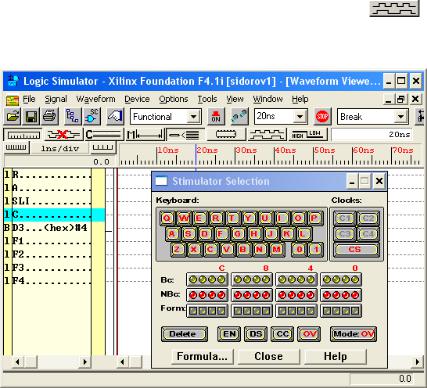This screenshot has height=388, width=427.
Task: Click the HIGH/LOW display toolbar icon
Action: [307, 135]
